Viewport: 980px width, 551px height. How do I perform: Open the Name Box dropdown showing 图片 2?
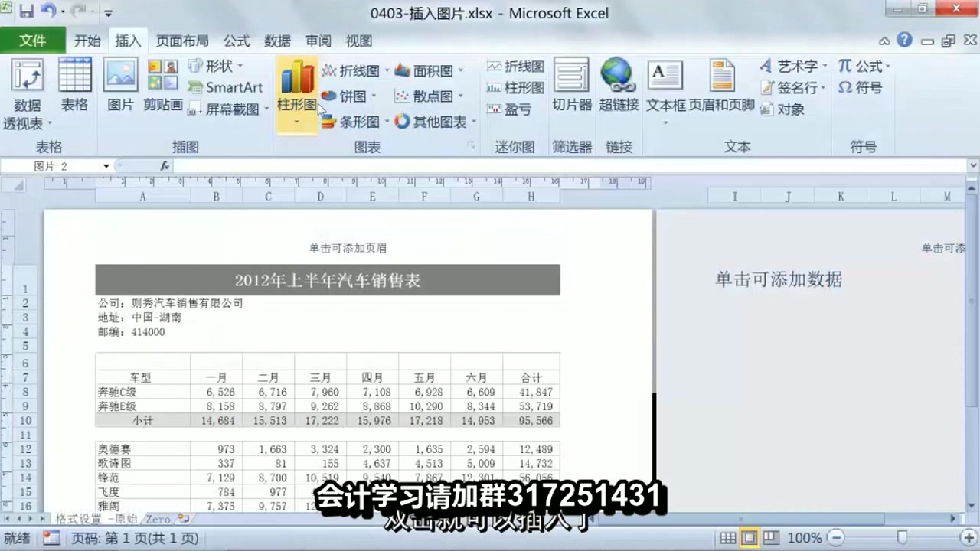pyautogui.click(x=106, y=165)
